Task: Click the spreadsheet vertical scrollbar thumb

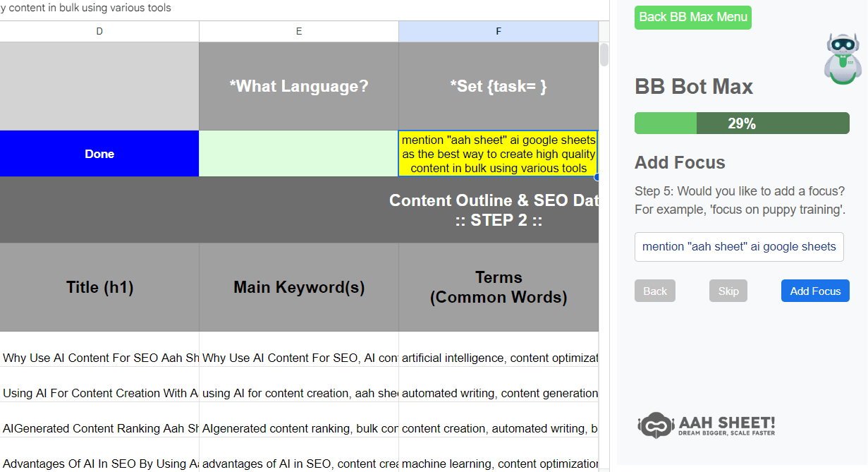Action: (604, 54)
